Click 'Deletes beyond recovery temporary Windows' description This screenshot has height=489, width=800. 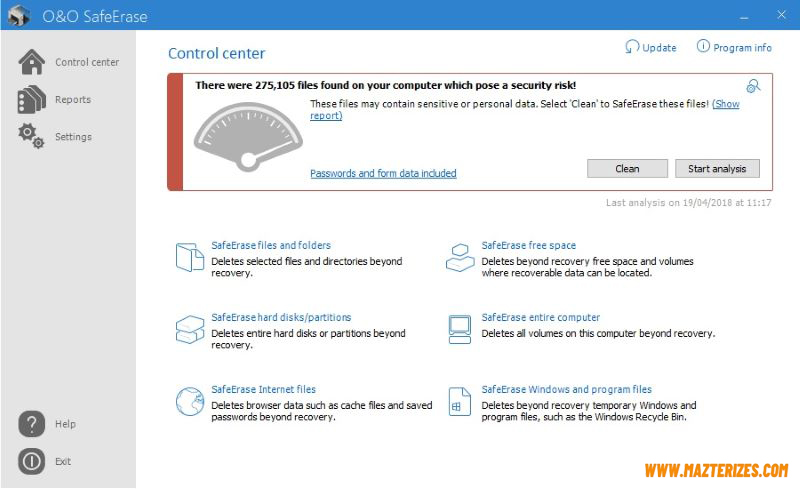pos(589,411)
